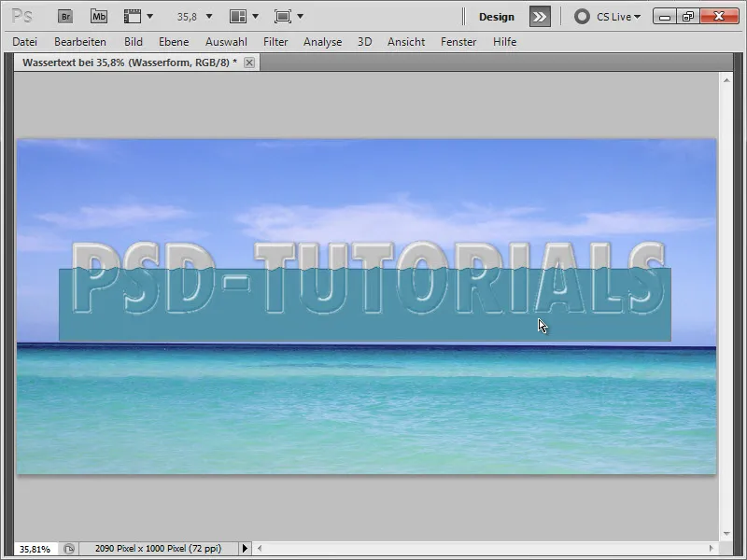Click the status bar share/preview icon
Viewport: 747px width, 560px height.
(x=69, y=549)
